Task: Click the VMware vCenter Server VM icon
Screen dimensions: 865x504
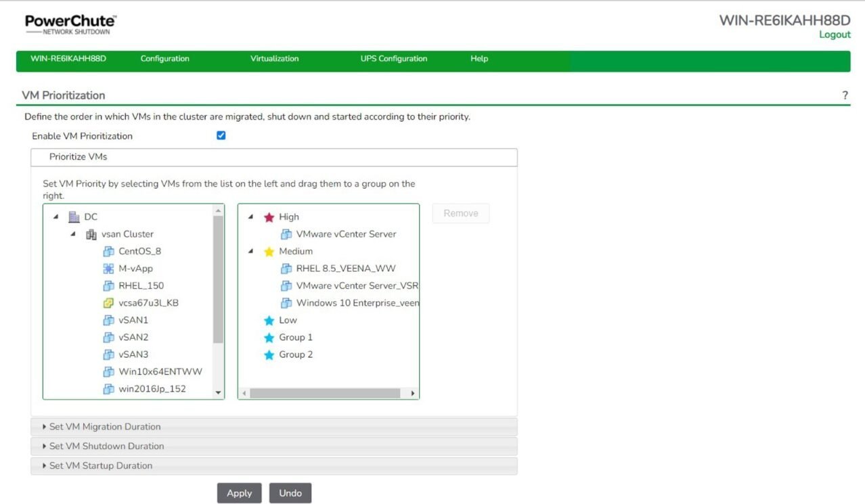Action: pyautogui.click(x=286, y=234)
